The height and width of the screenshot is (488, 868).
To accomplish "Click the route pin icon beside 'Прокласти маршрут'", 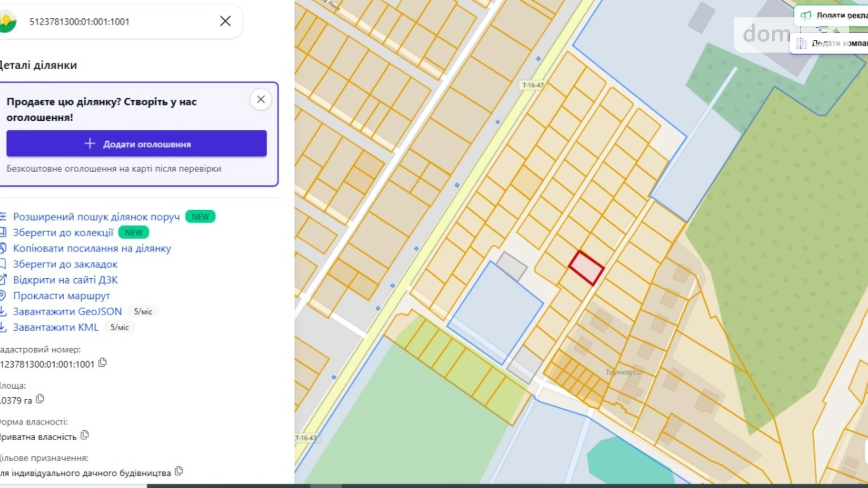I will pyautogui.click(x=3, y=296).
